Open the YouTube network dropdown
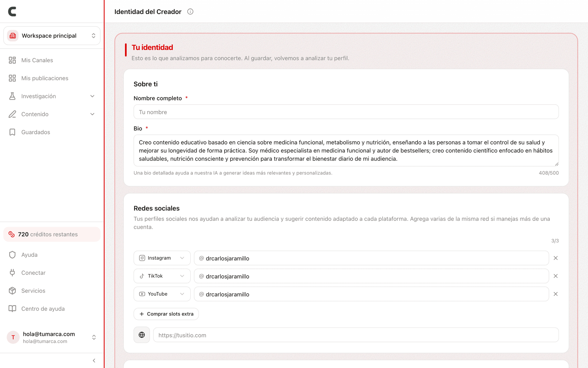This screenshot has width=588, height=368. pos(162,294)
